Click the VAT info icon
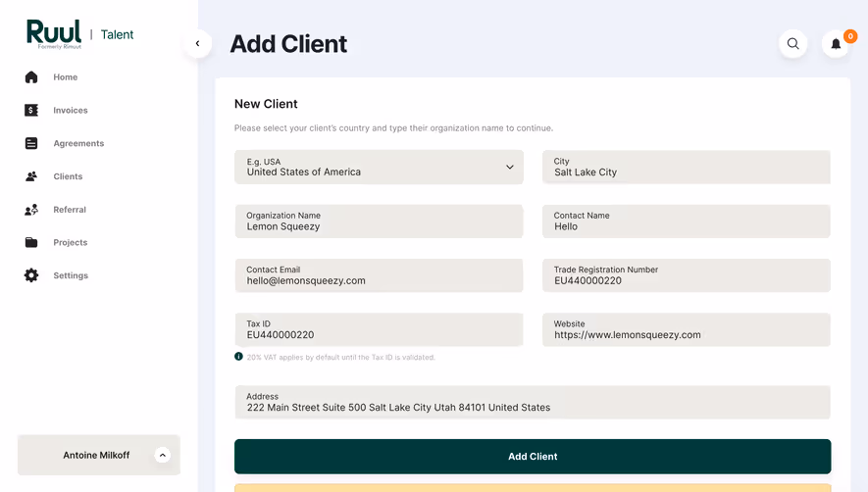This screenshot has height=492, width=868. [x=238, y=357]
